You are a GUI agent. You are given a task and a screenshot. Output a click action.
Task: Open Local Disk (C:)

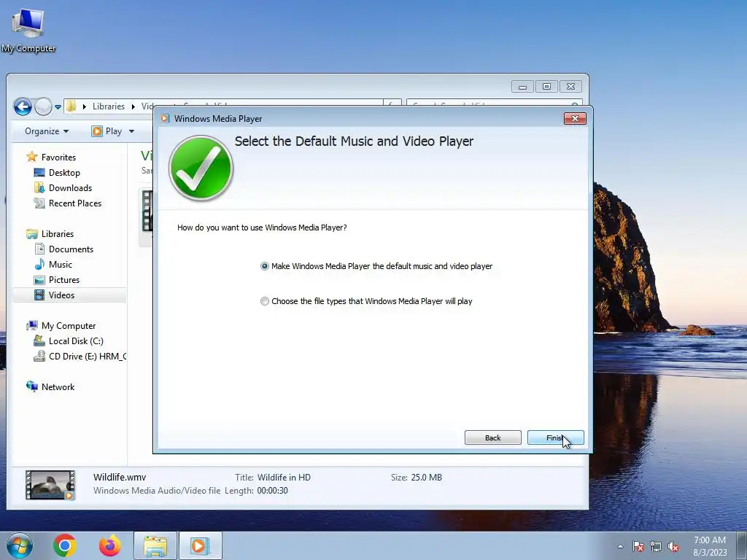[x=76, y=341]
